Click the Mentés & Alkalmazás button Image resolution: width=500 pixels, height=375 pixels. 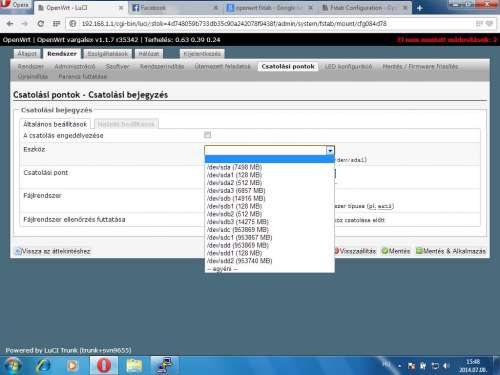click(x=451, y=251)
